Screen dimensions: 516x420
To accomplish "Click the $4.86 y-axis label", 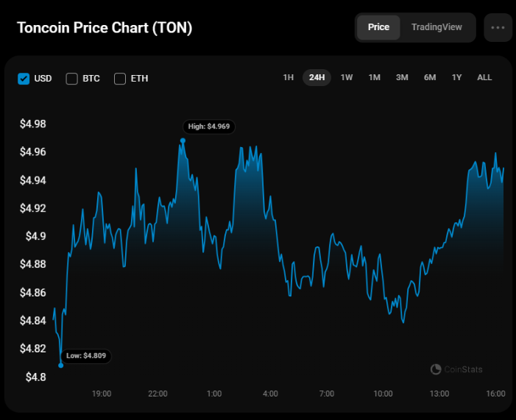I will click(x=33, y=293).
